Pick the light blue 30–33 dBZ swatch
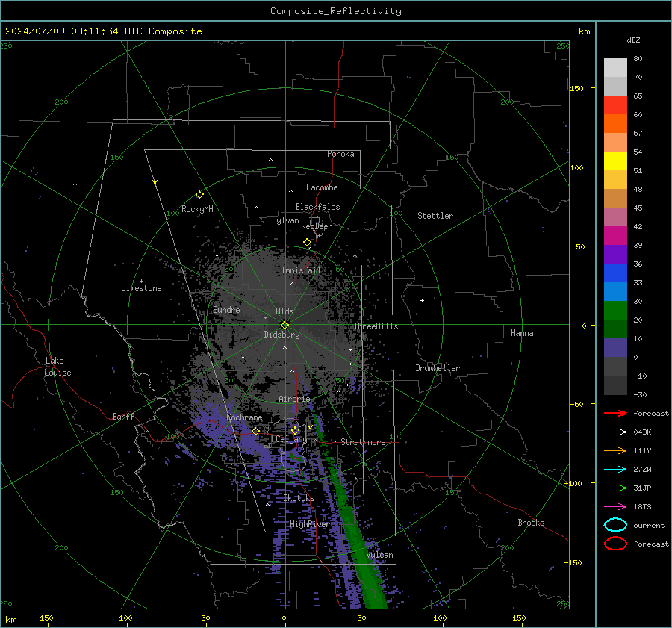 (615, 292)
